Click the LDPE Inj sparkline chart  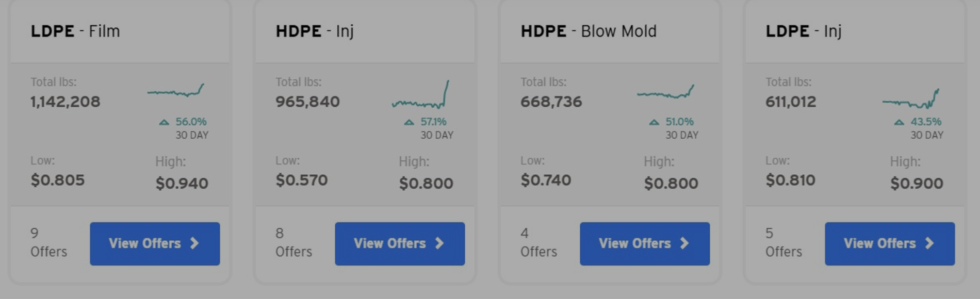pos(910,98)
